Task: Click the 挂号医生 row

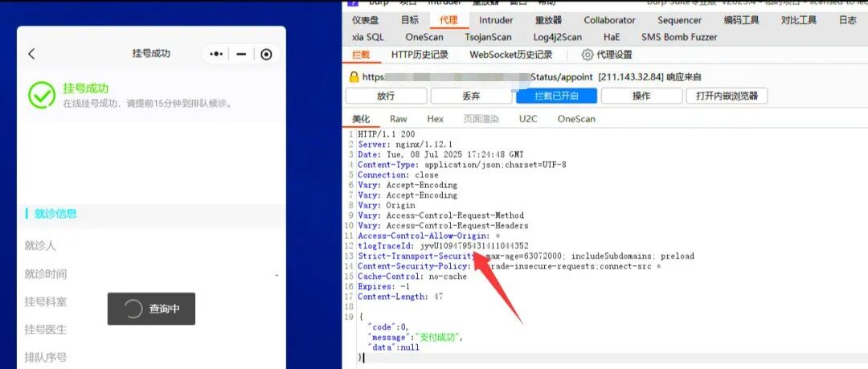Action: [x=152, y=330]
